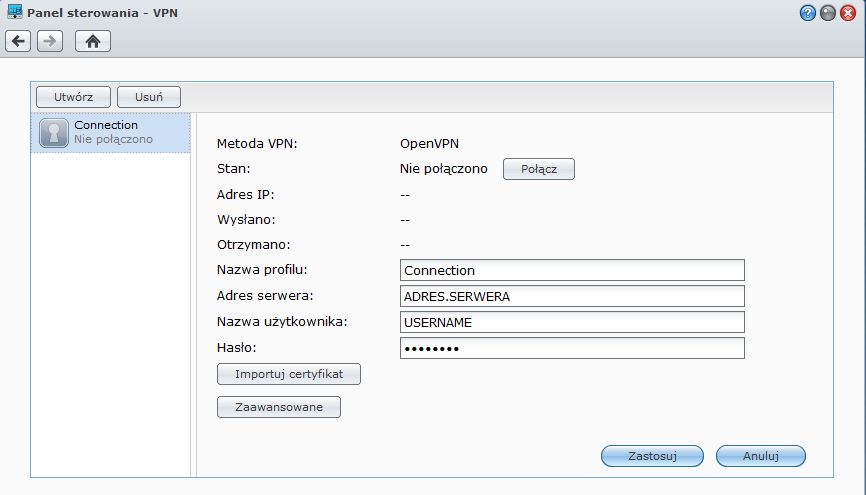
Task: Click Importuj certyfikat button
Action: (x=289, y=374)
